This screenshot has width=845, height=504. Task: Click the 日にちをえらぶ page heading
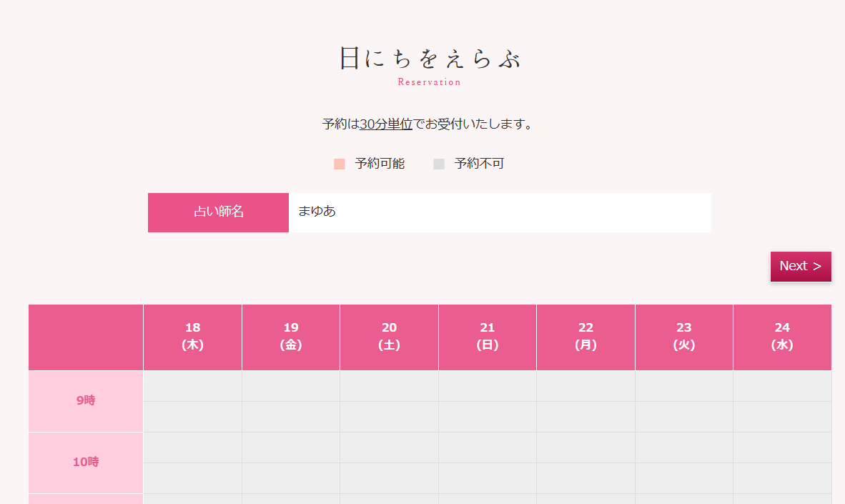(430, 59)
